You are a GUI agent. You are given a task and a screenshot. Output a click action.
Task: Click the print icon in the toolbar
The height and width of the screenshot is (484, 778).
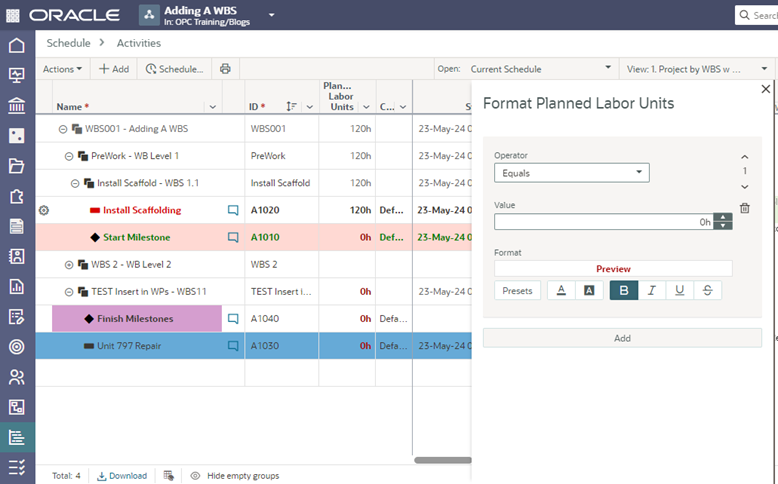pyautogui.click(x=225, y=69)
